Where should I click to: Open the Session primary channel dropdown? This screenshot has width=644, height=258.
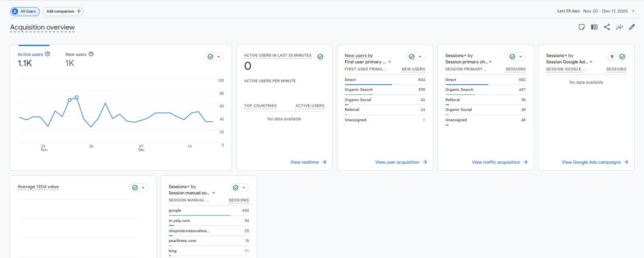489,61
